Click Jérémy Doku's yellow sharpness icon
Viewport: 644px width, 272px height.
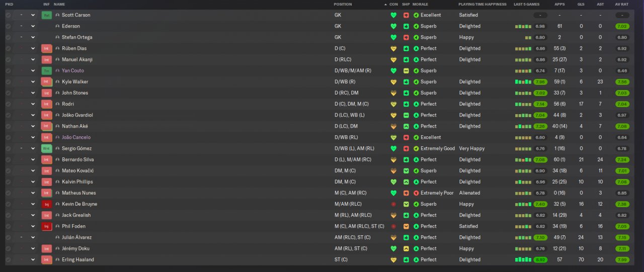(x=406, y=248)
